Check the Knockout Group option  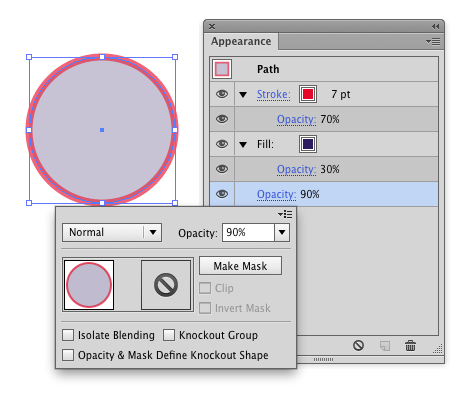tap(169, 335)
